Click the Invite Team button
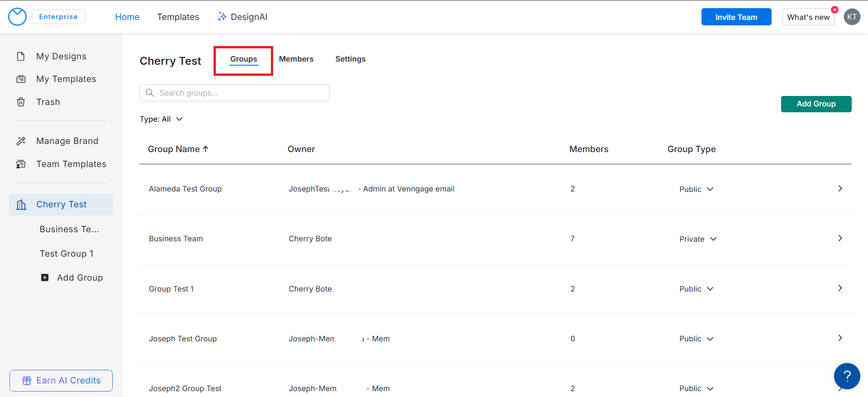 point(736,17)
